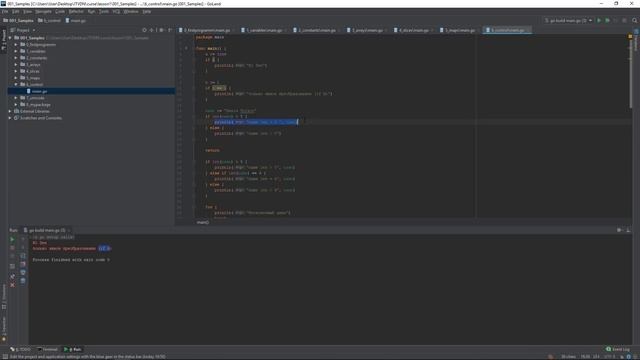Hide the Project tool window
The image size is (640, 360).
[170, 30]
